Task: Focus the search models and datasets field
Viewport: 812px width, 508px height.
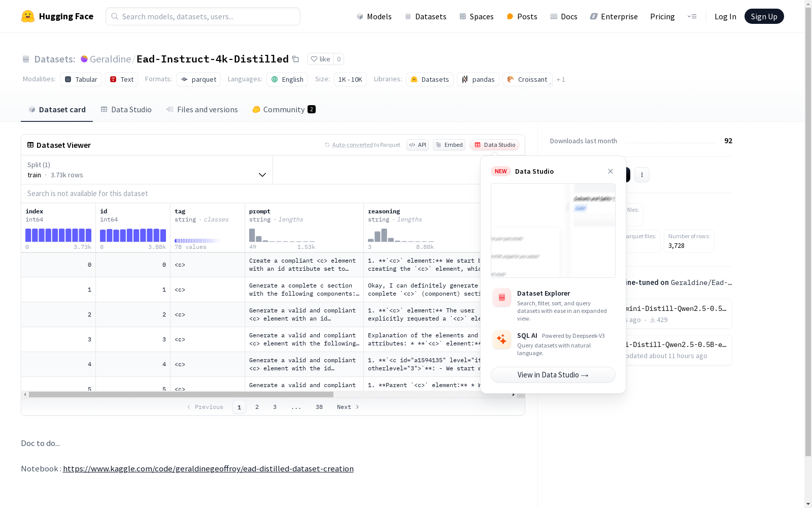Action: [203, 16]
